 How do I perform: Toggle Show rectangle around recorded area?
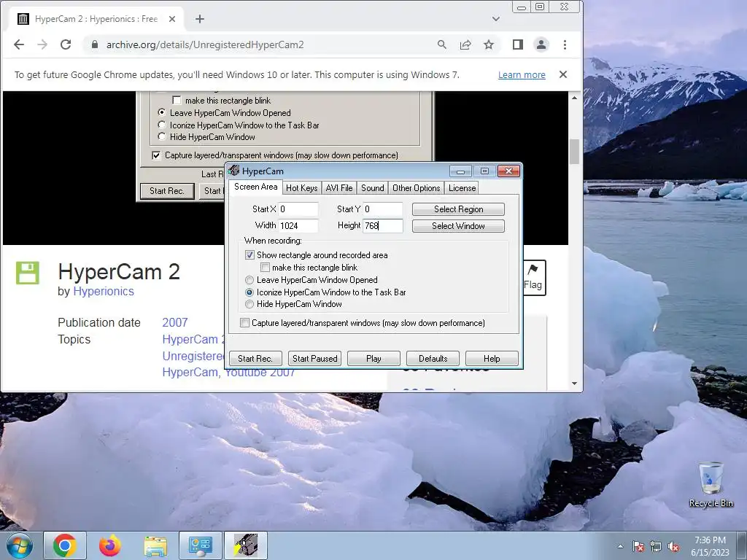point(249,255)
